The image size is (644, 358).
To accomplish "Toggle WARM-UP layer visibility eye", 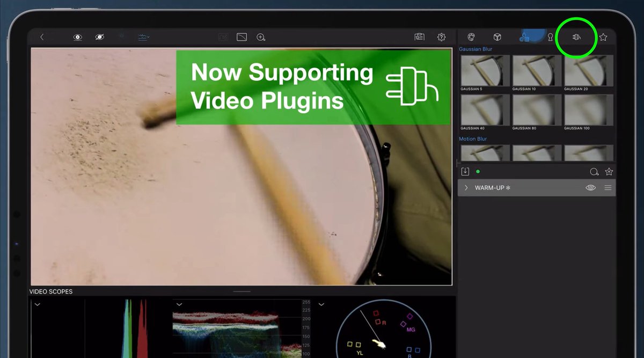I will [591, 188].
